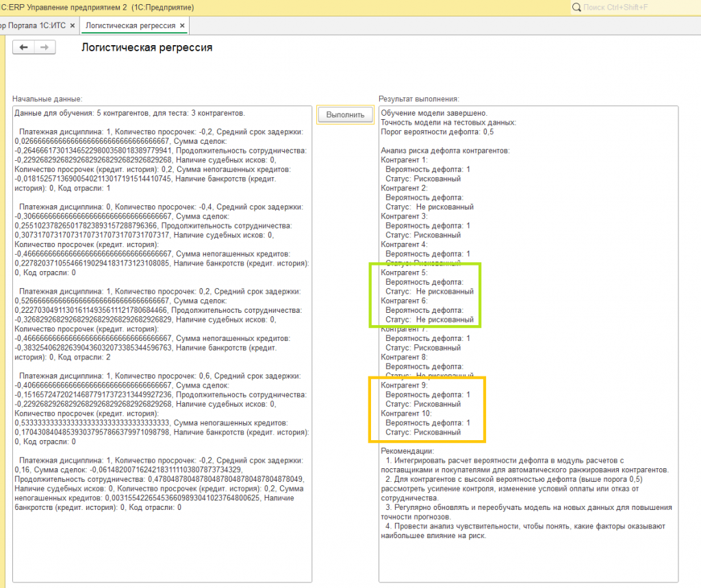Click the 'Рекомендации:' line
This screenshot has height=588, width=701.
point(407,451)
